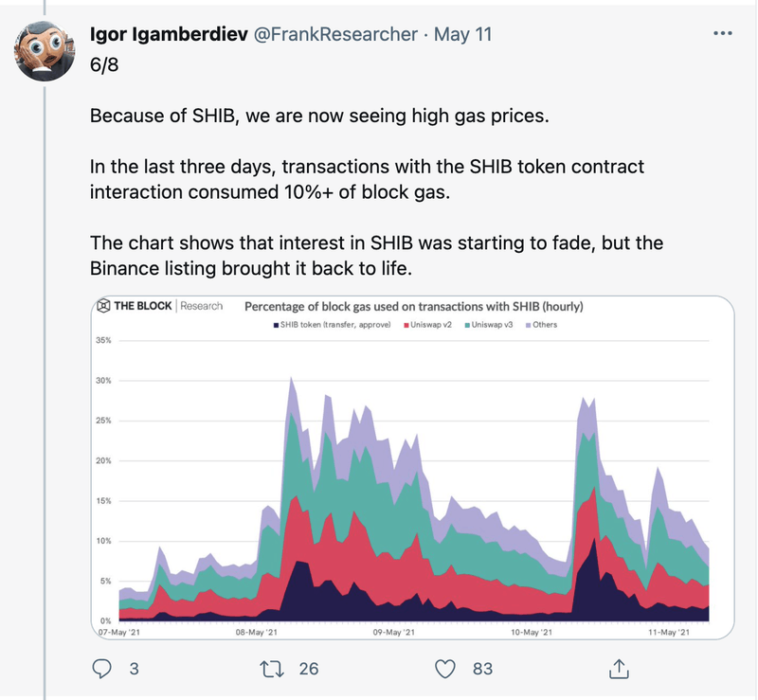Click the retweet count 26
The image size is (758, 700).
[308, 668]
